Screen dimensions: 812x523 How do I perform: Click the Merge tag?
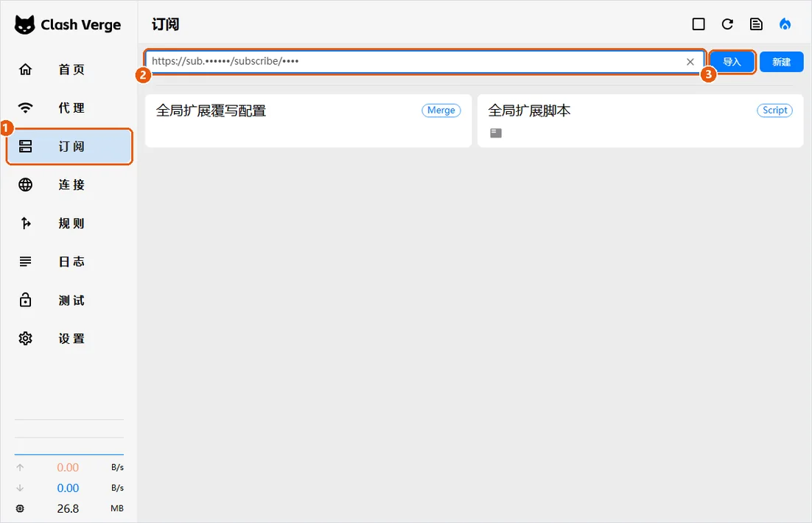point(441,110)
